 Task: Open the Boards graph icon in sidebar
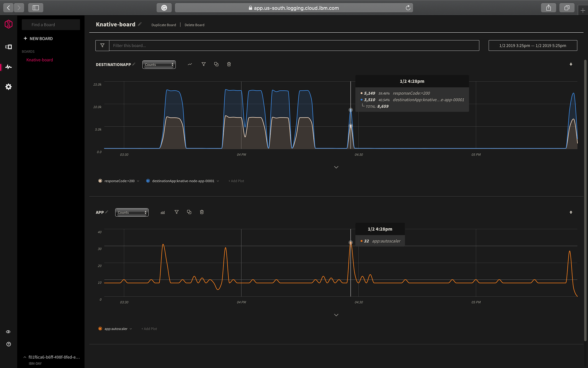[x=9, y=67]
